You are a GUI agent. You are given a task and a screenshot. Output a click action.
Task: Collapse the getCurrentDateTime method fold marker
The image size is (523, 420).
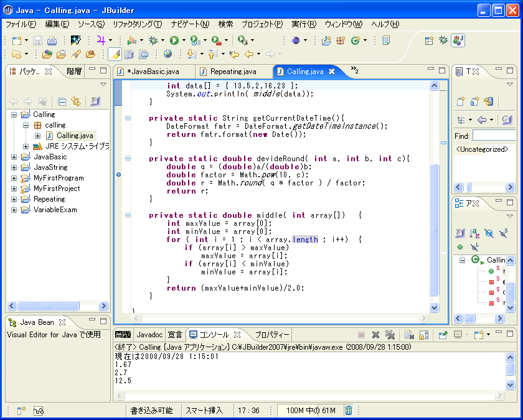[128, 118]
